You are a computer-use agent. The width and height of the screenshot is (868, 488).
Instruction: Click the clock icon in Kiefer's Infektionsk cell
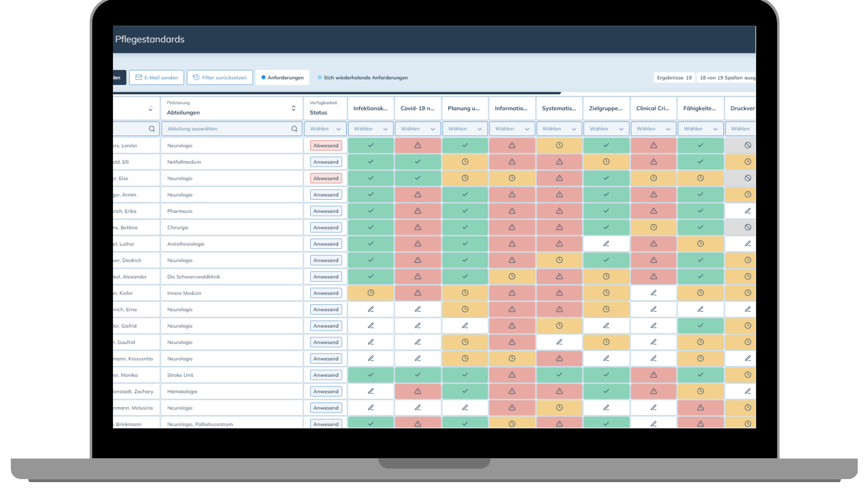[x=371, y=293]
